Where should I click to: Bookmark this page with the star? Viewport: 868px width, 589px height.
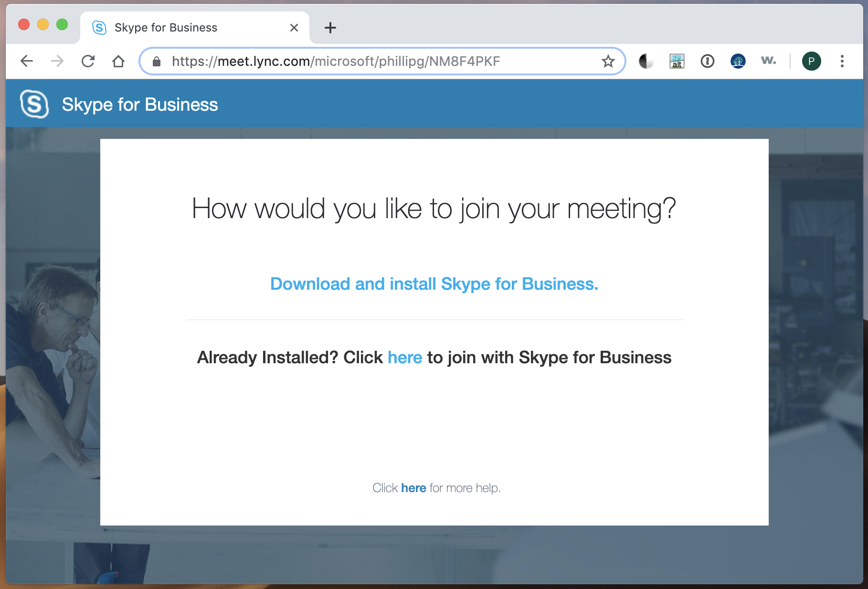(x=608, y=61)
